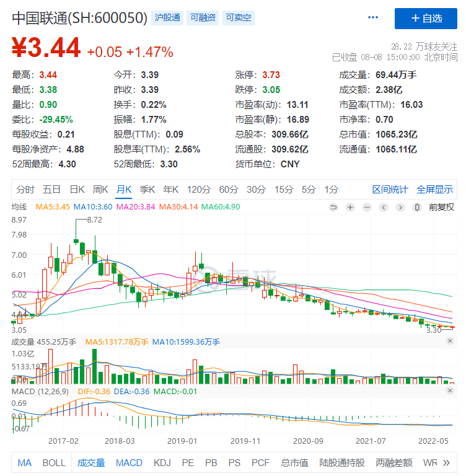Click the chart zoom out minus icon
Screen dimensions: 466x476
(367, 208)
